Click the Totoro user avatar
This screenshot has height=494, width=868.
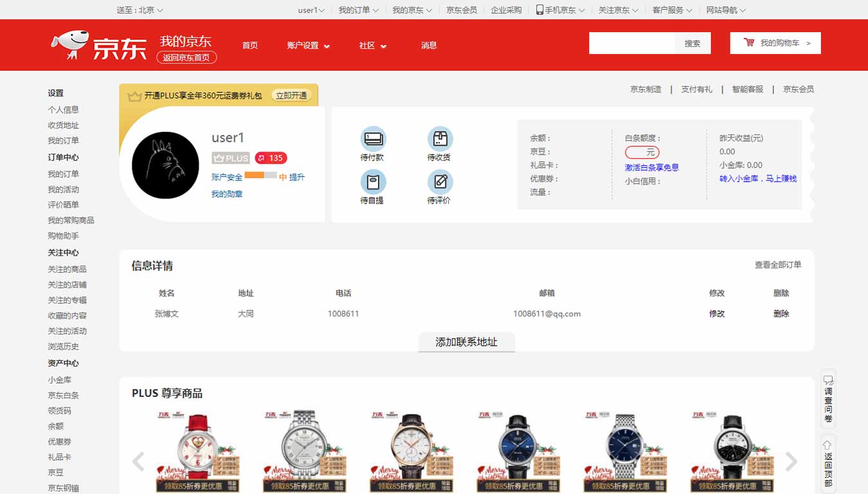pos(165,165)
